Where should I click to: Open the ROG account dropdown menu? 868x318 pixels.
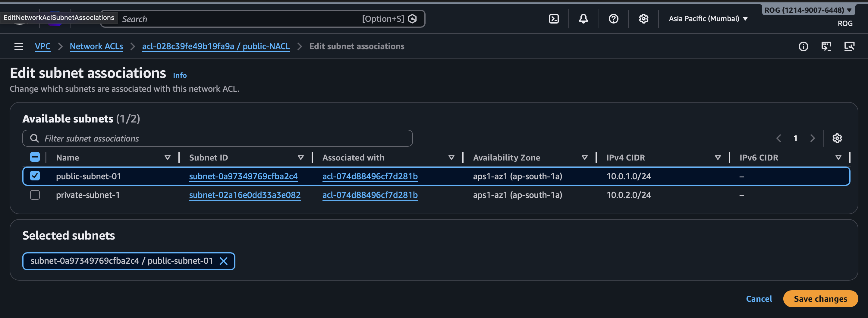click(x=808, y=10)
